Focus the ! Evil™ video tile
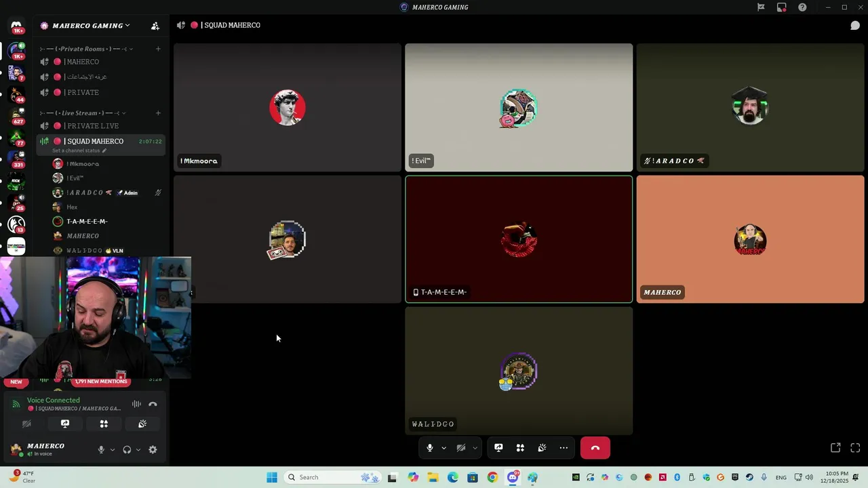This screenshot has width=868, height=488. (x=519, y=107)
